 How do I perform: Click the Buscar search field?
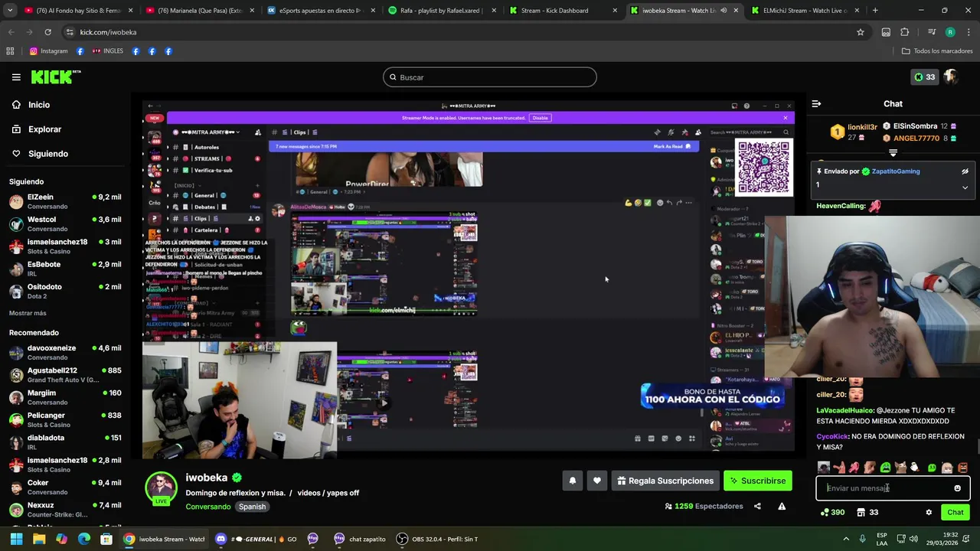(x=490, y=77)
